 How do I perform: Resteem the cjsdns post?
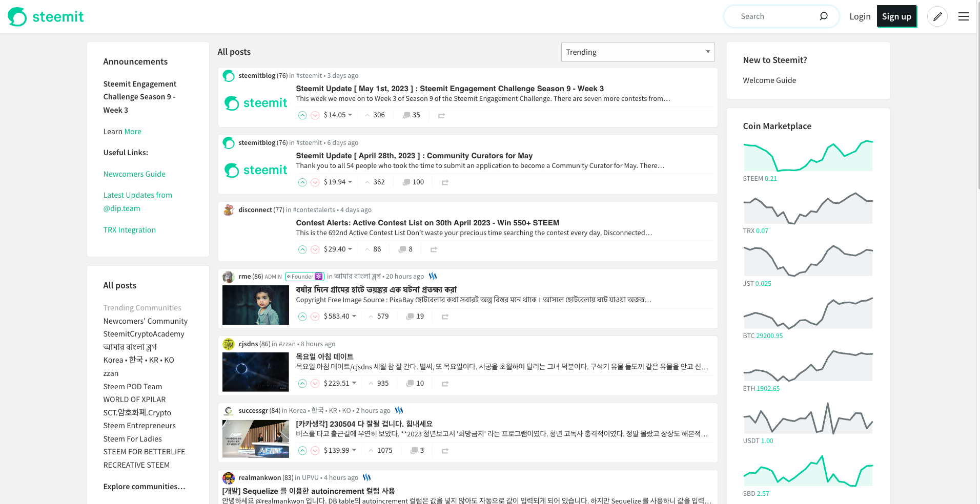[445, 384]
